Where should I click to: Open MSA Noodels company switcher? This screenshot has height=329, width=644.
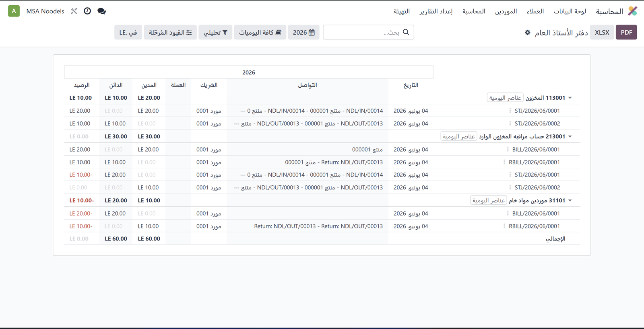coord(45,11)
